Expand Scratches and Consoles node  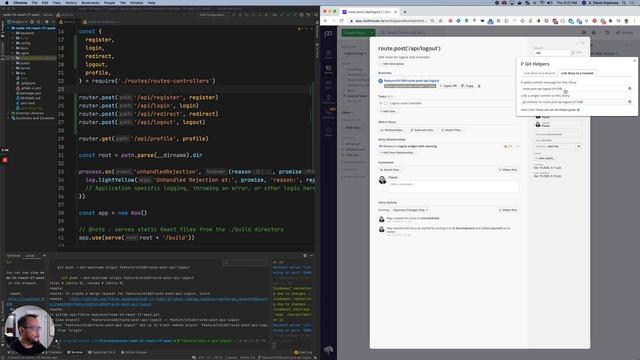tap(9, 118)
